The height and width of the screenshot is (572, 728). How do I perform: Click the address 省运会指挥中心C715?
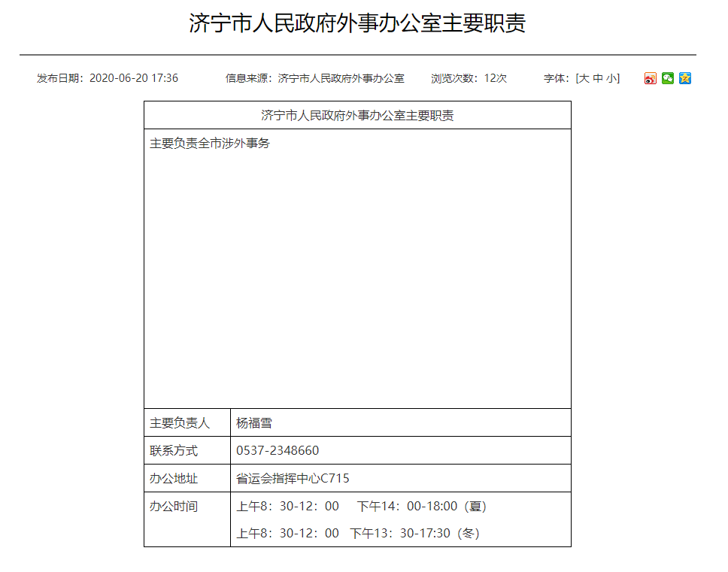click(x=293, y=479)
